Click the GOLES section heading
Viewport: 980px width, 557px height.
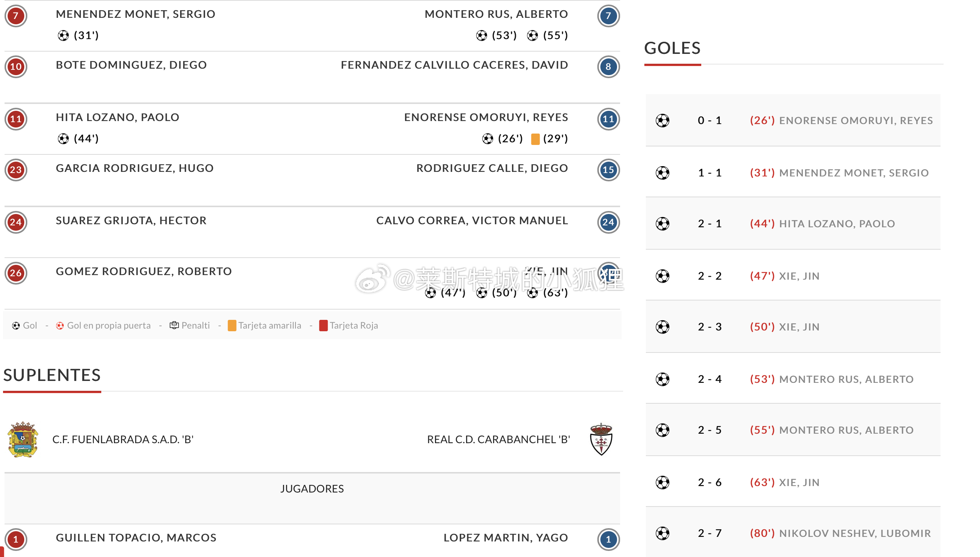[672, 48]
